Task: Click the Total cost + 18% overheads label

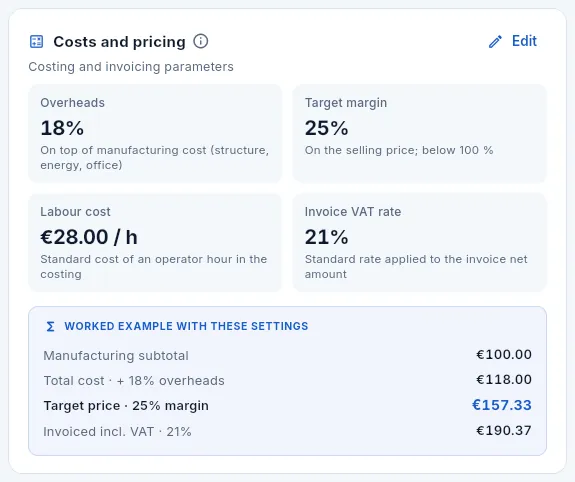Action: point(134,381)
